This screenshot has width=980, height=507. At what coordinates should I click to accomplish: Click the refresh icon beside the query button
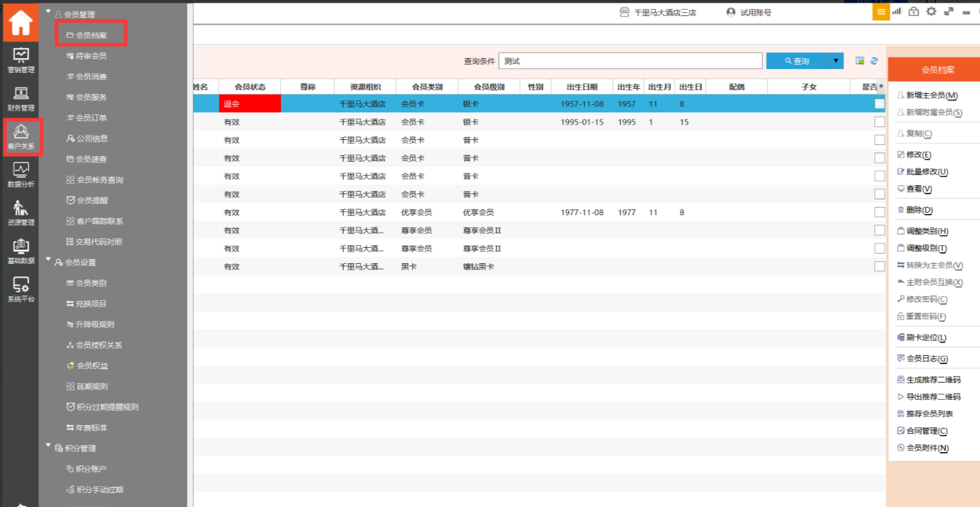tap(874, 61)
